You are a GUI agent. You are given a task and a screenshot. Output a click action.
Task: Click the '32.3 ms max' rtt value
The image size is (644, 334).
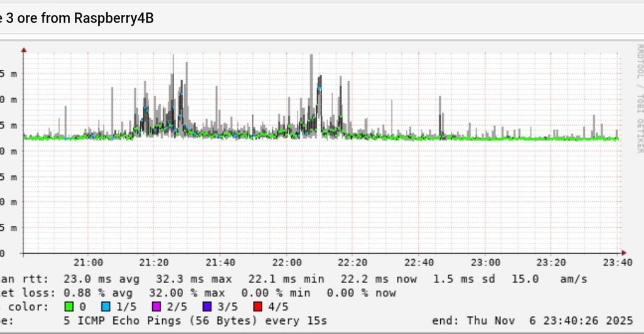coord(194,279)
